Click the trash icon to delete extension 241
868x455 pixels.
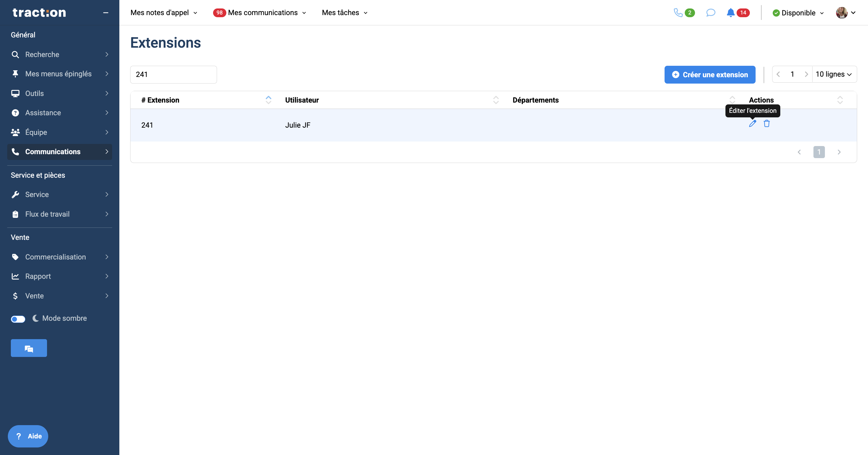766,123
